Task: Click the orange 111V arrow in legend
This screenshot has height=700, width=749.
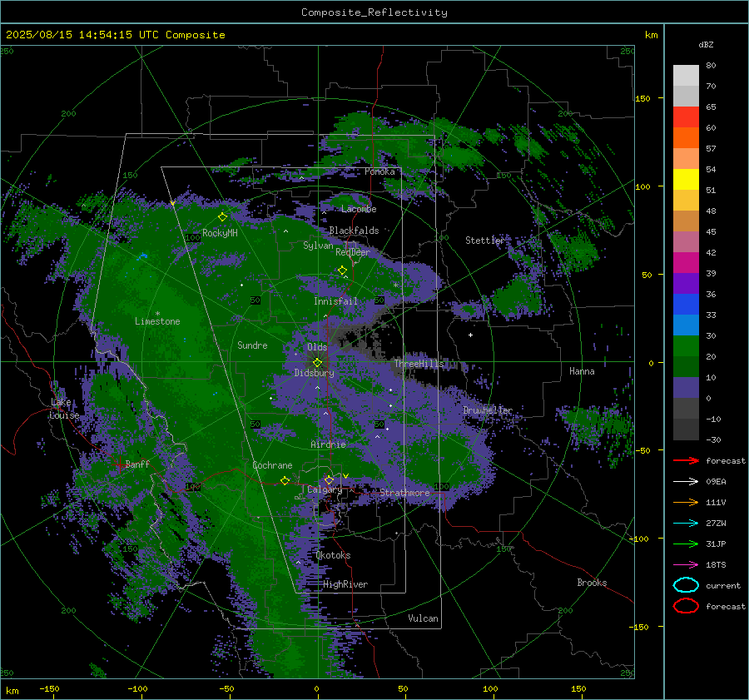Action: click(x=686, y=502)
